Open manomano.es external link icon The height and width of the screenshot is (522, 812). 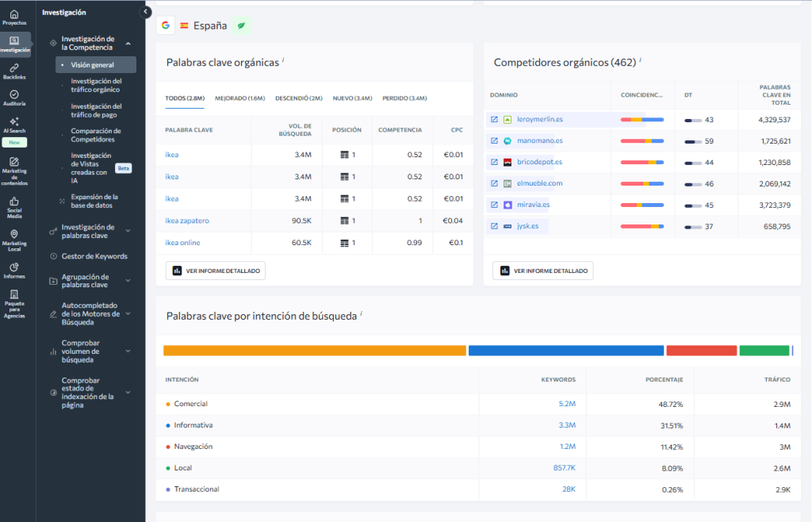click(494, 140)
